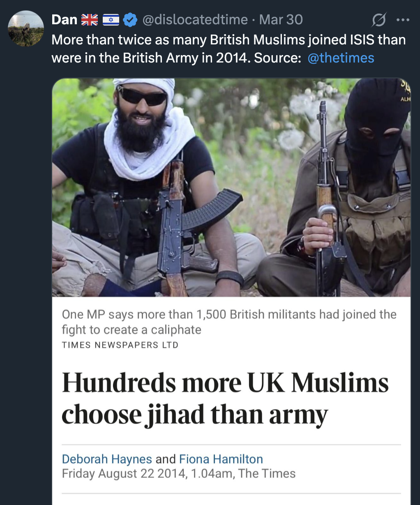Image resolution: width=420 pixels, height=505 pixels.
Task: Click the Mar 30 tweet timestamp
Action: click(281, 19)
